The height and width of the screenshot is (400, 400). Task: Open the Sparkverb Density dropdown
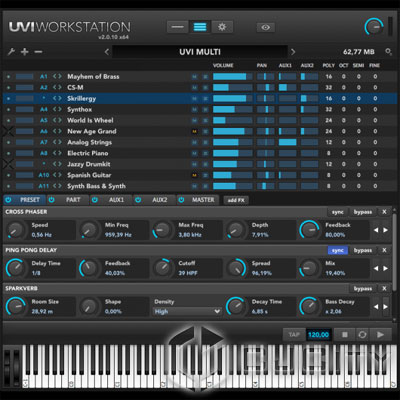(187, 311)
